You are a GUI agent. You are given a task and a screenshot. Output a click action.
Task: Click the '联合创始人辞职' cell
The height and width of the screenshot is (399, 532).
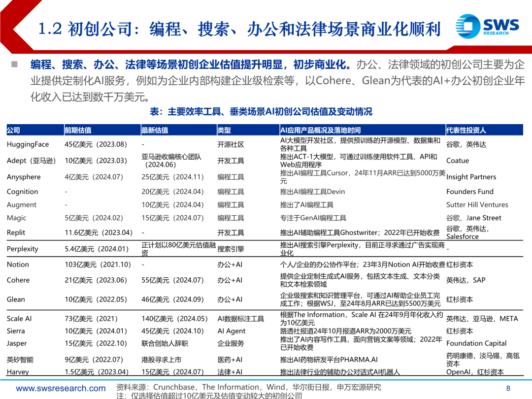point(165,343)
